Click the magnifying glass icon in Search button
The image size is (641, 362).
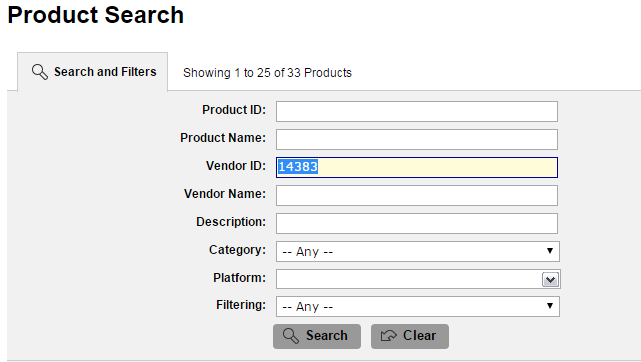click(291, 336)
